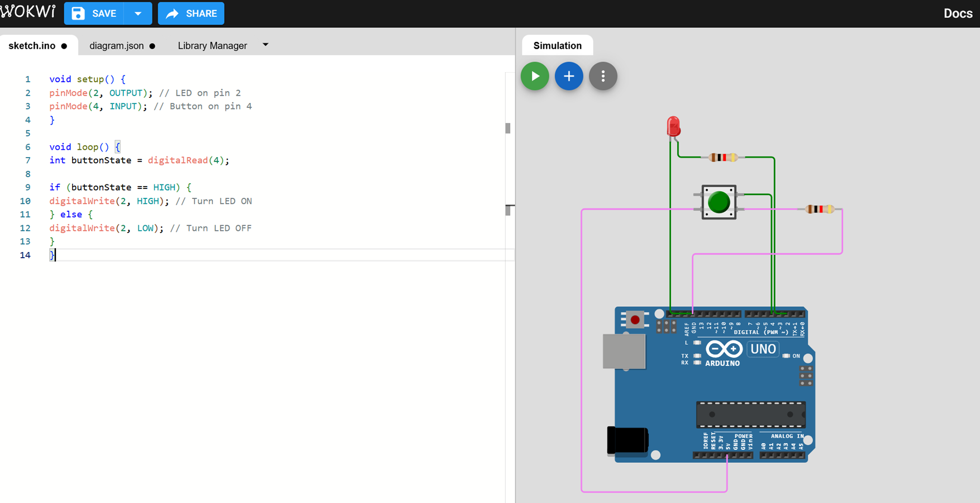Image resolution: width=980 pixels, height=503 pixels.
Task: Add a new part with the plus button
Action: pos(569,76)
